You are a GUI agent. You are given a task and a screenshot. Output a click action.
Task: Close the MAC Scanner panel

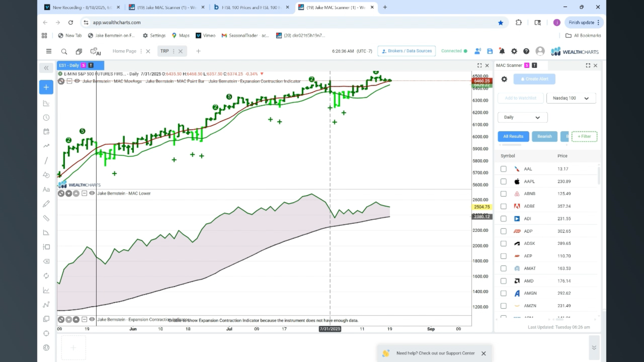pyautogui.click(x=596, y=65)
